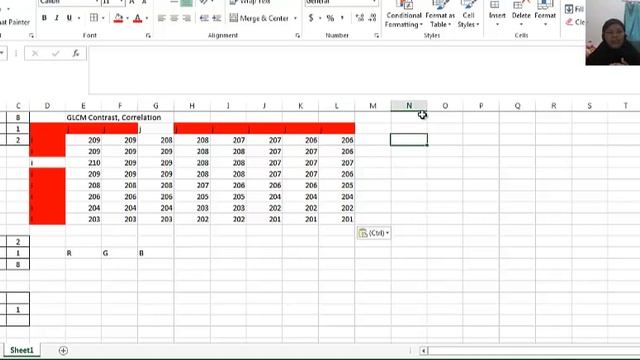Click the Borders icon
The image size is (640, 360).
(94, 18)
